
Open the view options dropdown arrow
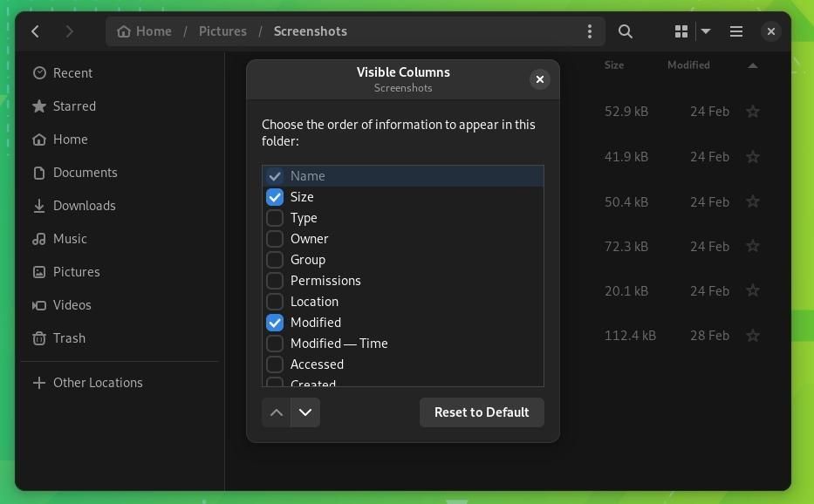click(704, 31)
